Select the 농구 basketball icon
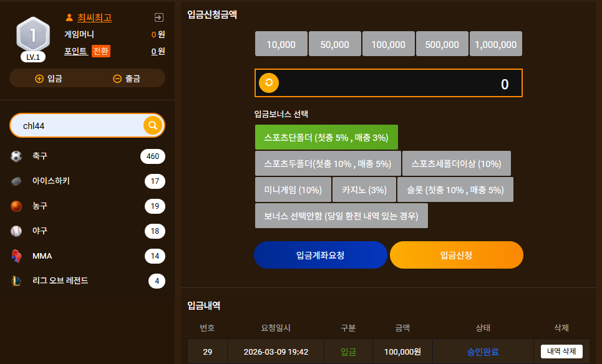Viewport: 602px width, 364px height. [16, 206]
